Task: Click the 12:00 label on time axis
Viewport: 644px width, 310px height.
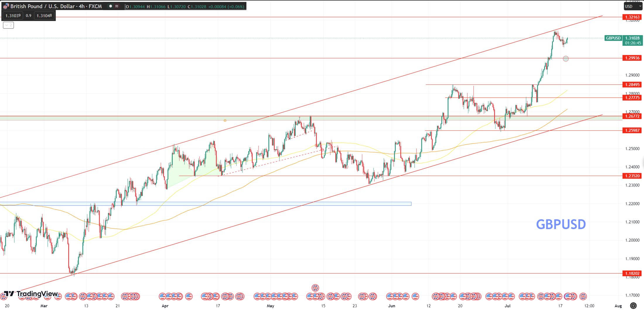Action: pos(589,306)
